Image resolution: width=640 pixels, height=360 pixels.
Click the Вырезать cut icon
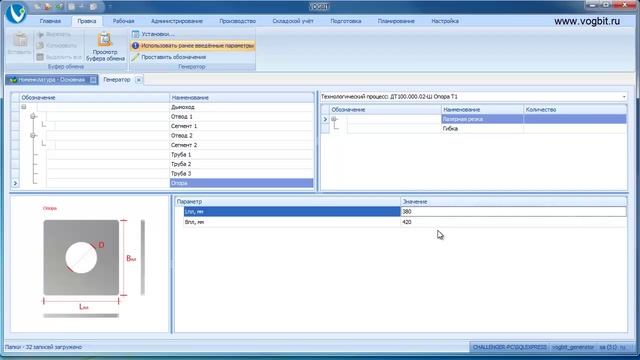[40, 34]
